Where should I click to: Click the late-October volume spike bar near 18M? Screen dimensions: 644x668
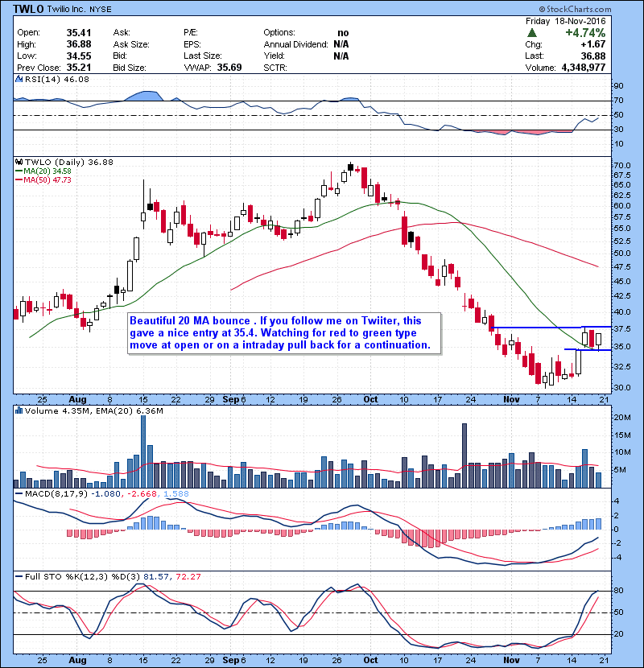(464, 456)
